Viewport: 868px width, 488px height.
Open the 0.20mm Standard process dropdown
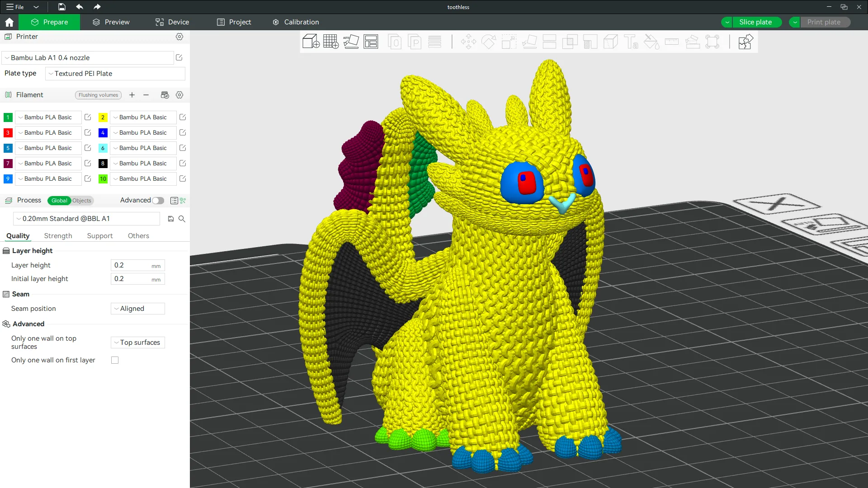pyautogui.click(x=86, y=219)
